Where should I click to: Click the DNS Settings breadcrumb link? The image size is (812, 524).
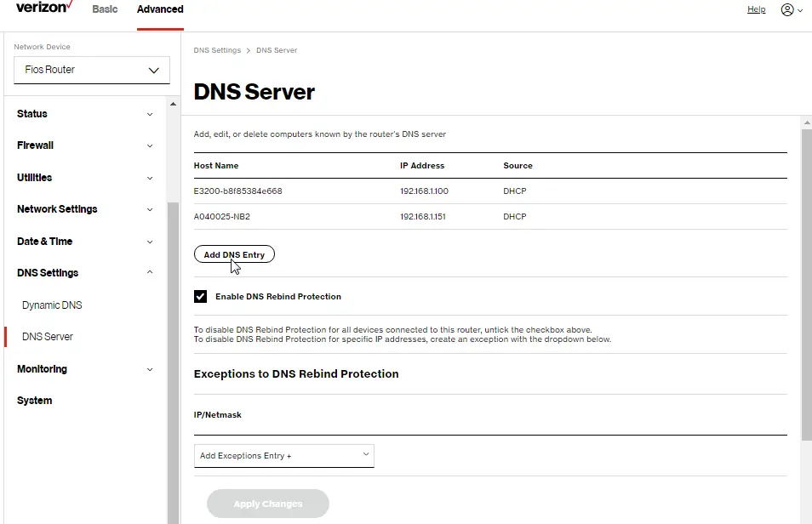[217, 50]
